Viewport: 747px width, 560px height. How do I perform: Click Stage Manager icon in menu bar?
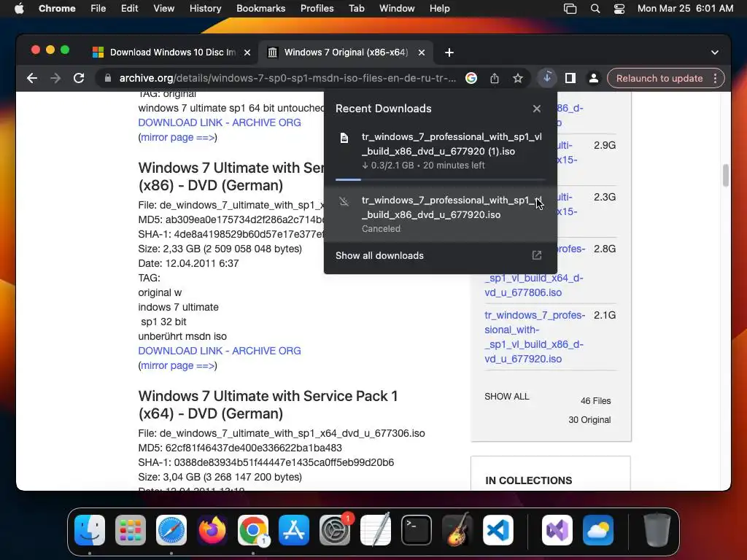[570, 8]
